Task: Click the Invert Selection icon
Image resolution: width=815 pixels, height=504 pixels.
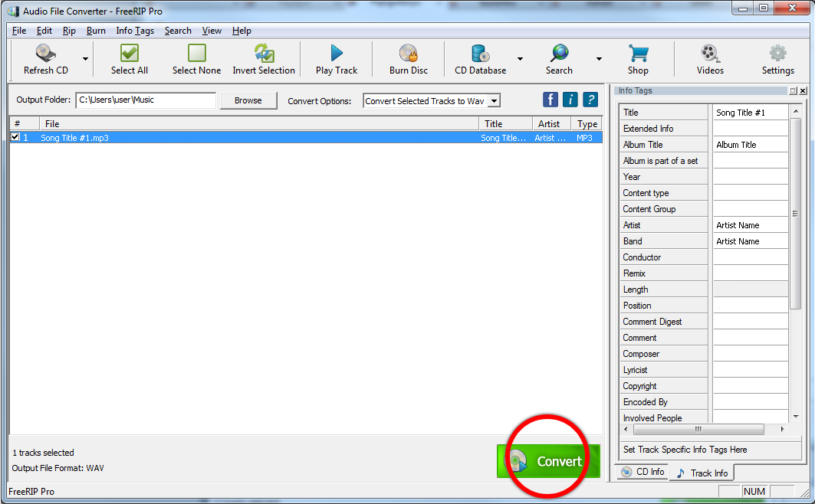Action: click(x=264, y=53)
